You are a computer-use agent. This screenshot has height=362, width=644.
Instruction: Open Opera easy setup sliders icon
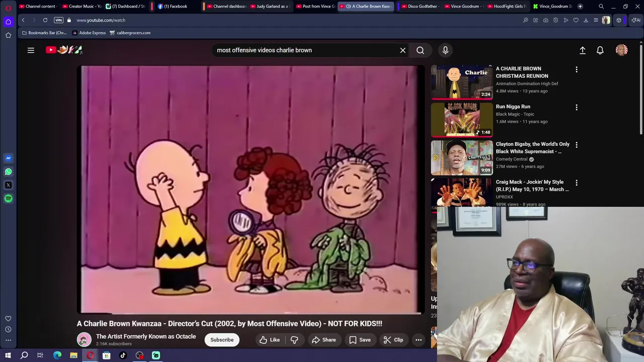point(596,20)
